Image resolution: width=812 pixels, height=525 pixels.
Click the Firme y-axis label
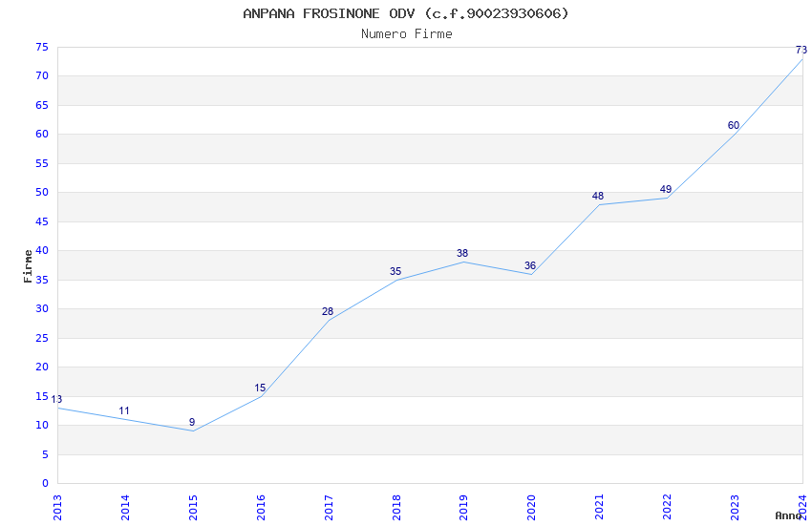[28, 266]
